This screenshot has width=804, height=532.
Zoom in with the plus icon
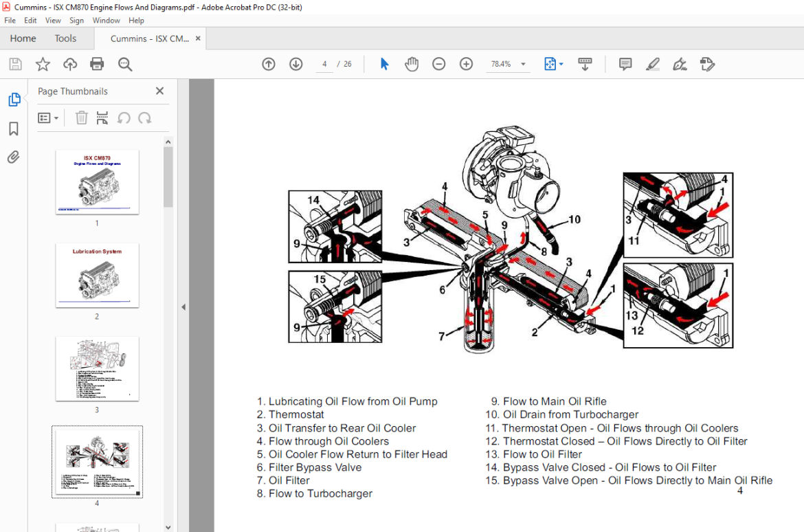(466, 64)
